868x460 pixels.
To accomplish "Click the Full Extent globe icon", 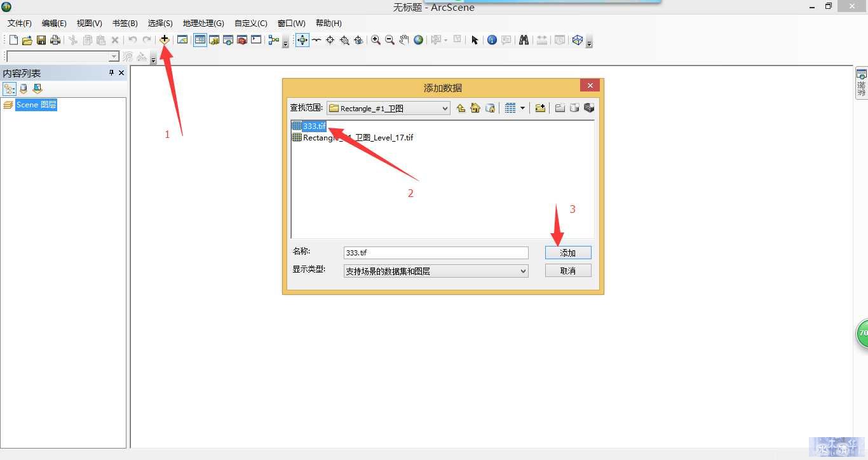I will pyautogui.click(x=418, y=40).
